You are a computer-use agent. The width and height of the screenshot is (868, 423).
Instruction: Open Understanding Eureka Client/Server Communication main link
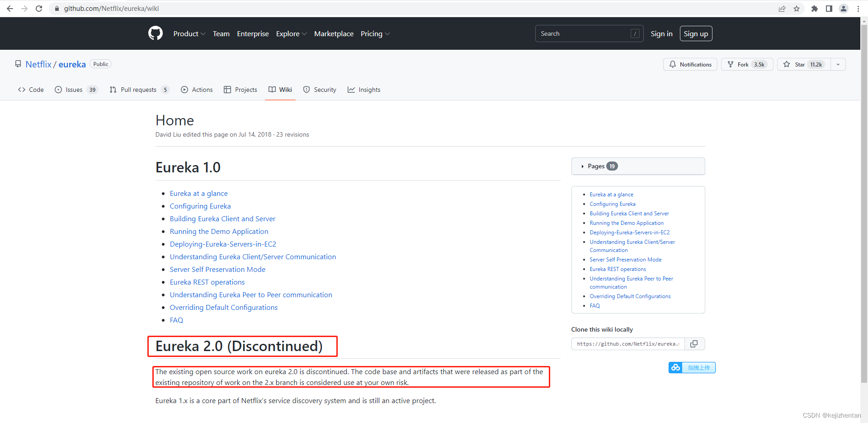click(x=253, y=257)
